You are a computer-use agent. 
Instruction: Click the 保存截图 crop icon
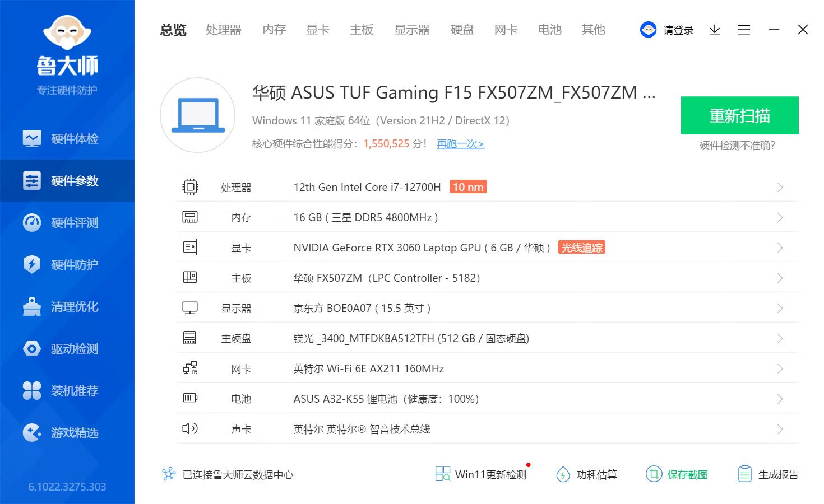[x=654, y=474]
